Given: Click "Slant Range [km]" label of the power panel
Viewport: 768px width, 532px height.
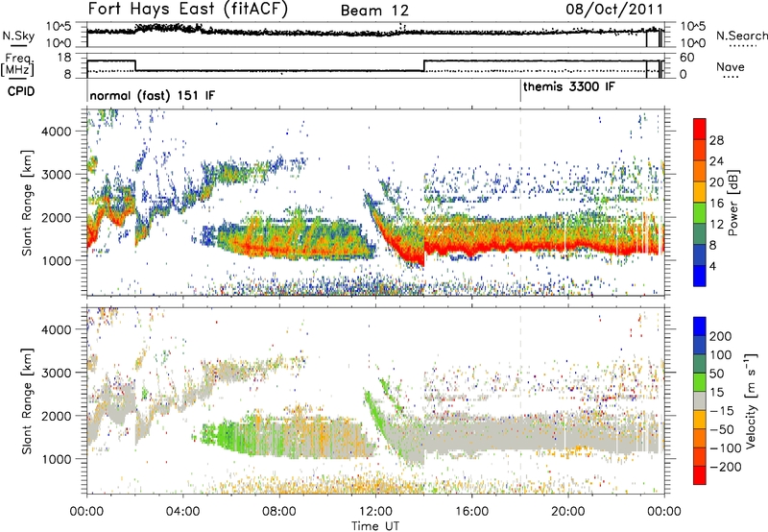Looking at the screenshot, I should point(27,203).
